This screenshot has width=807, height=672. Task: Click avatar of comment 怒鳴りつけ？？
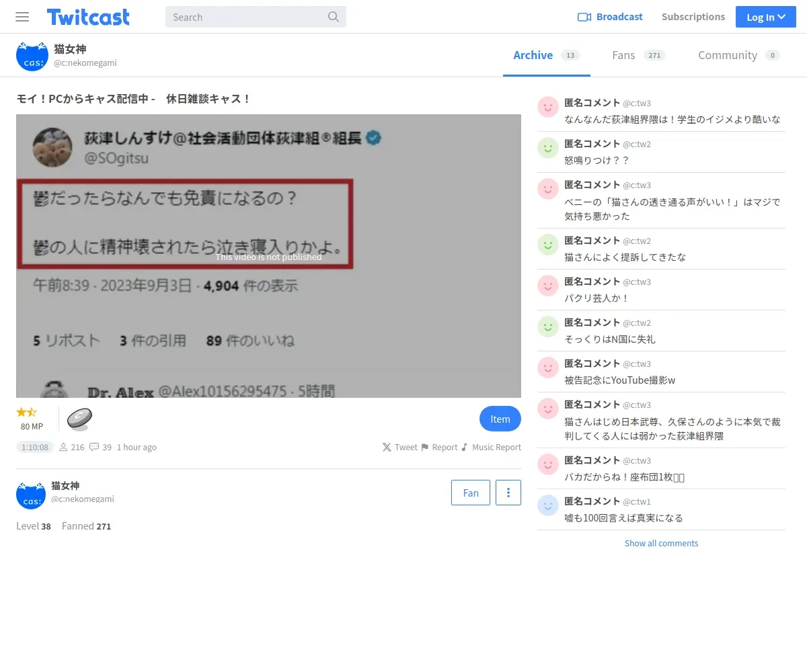point(548,148)
